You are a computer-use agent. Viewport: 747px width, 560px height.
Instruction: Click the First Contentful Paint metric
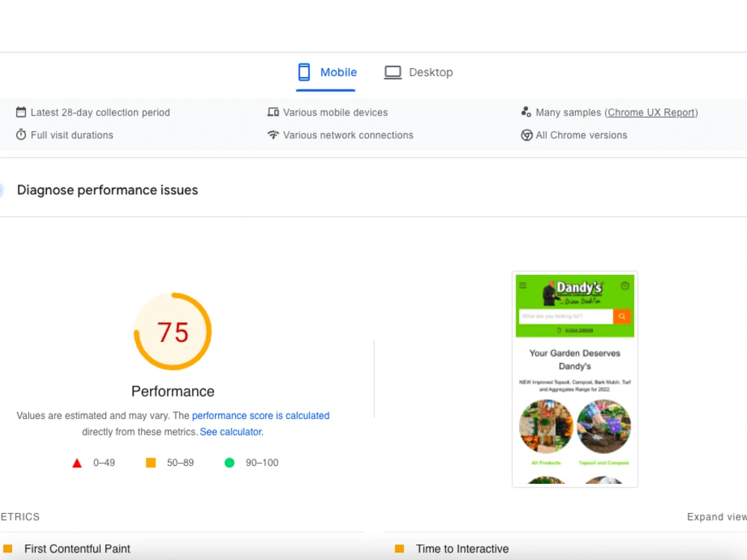tap(77, 549)
